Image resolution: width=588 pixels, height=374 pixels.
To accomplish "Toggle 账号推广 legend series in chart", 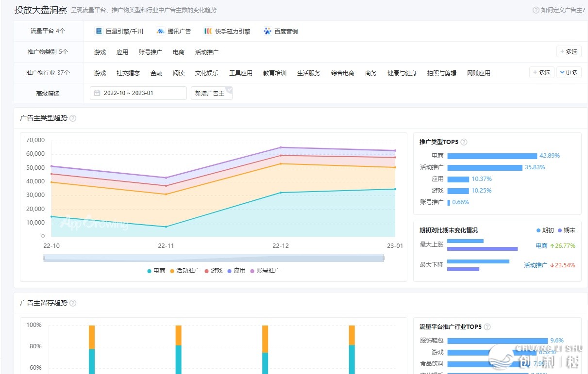I will click(x=265, y=271).
